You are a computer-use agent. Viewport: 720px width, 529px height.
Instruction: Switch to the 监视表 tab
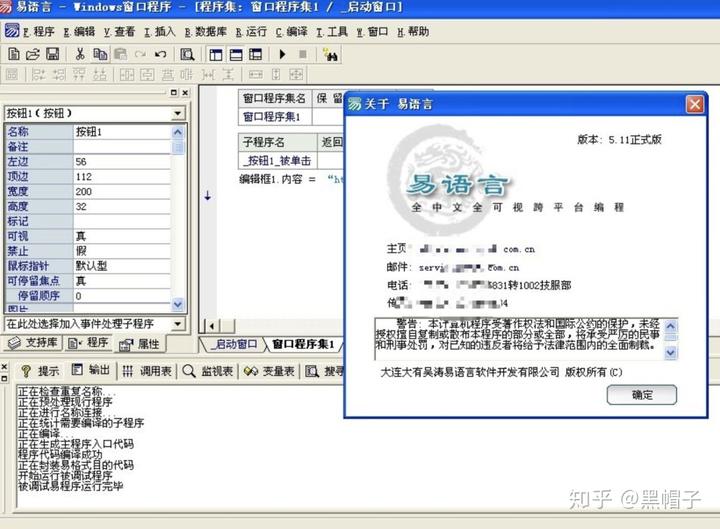click(x=208, y=371)
